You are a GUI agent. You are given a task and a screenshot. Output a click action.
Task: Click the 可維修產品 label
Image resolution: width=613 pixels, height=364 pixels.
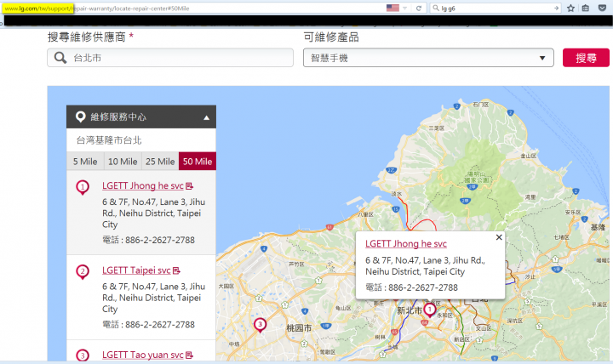tap(331, 37)
